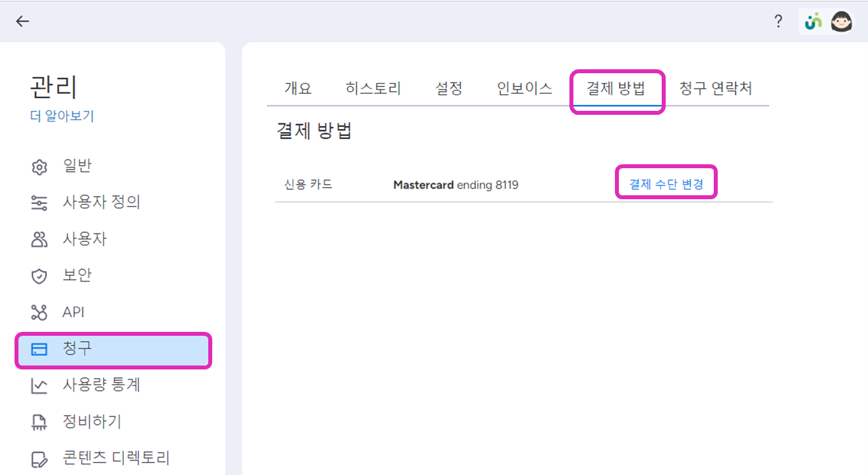Open help via the question mark icon
Screen dimensions: 868x475
tap(778, 22)
